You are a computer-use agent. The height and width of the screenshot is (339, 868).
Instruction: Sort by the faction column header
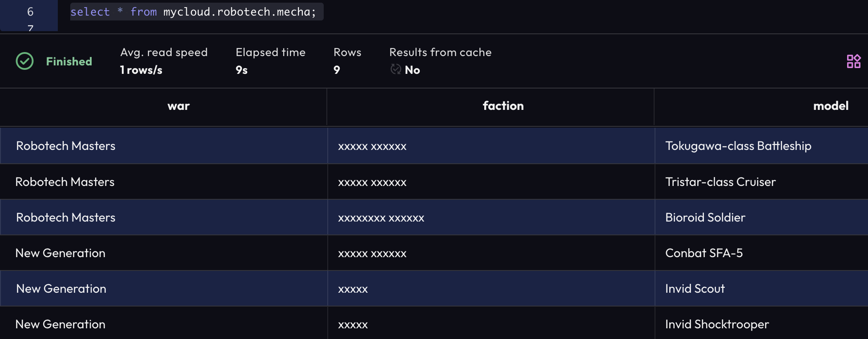[x=503, y=106]
